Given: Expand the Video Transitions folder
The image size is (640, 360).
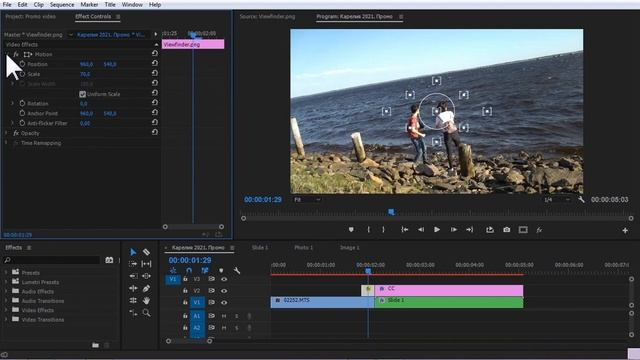Looking at the screenshot, I should tap(6, 319).
